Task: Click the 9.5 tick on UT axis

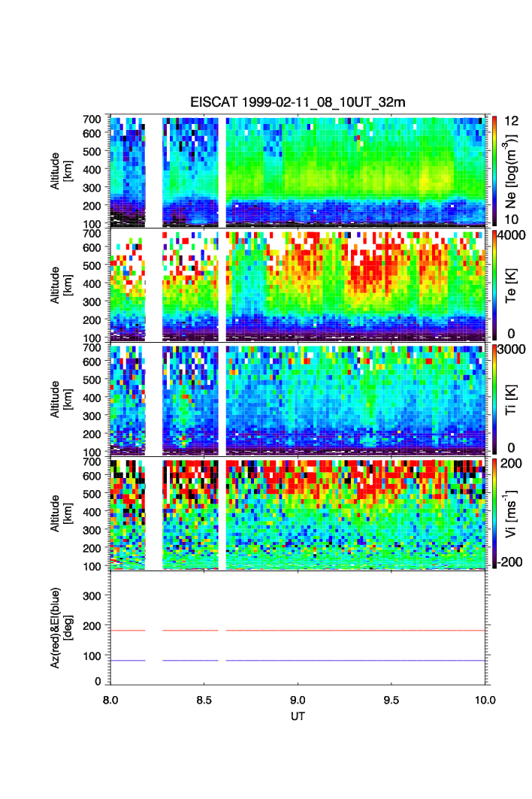Action: click(x=393, y=699)
